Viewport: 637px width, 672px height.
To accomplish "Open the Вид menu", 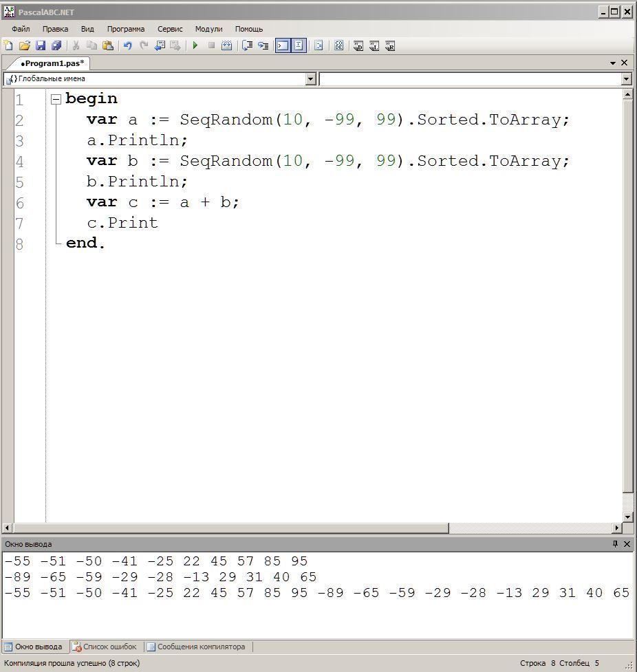I will click(87, 29).
